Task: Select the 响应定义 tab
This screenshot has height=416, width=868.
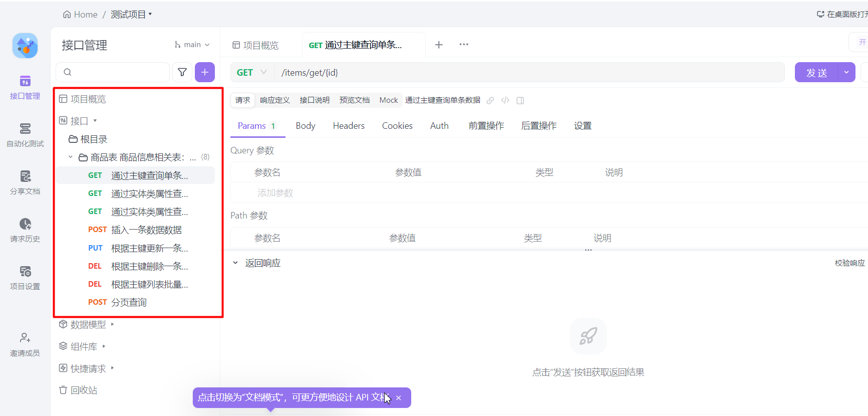Action: click(x=275, y=100)
